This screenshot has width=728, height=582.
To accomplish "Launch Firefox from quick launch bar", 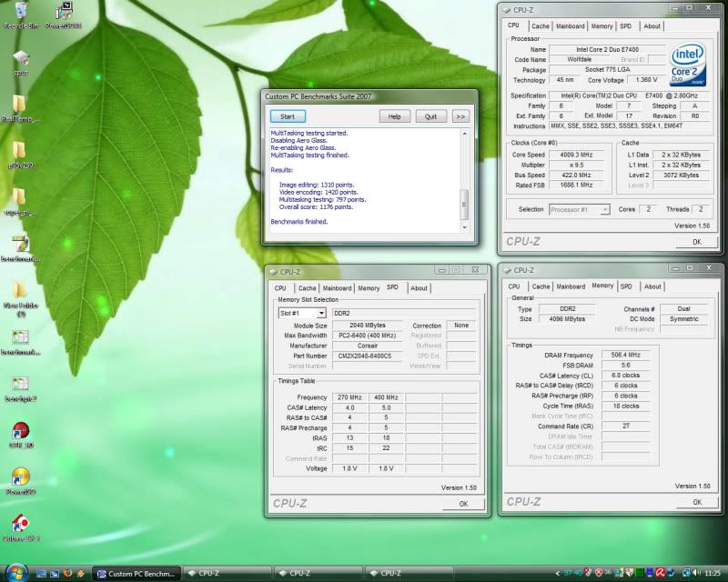I will 67,573.
